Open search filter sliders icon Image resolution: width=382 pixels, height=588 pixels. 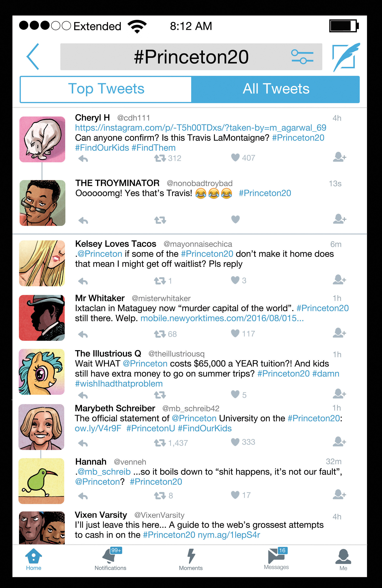302,57
